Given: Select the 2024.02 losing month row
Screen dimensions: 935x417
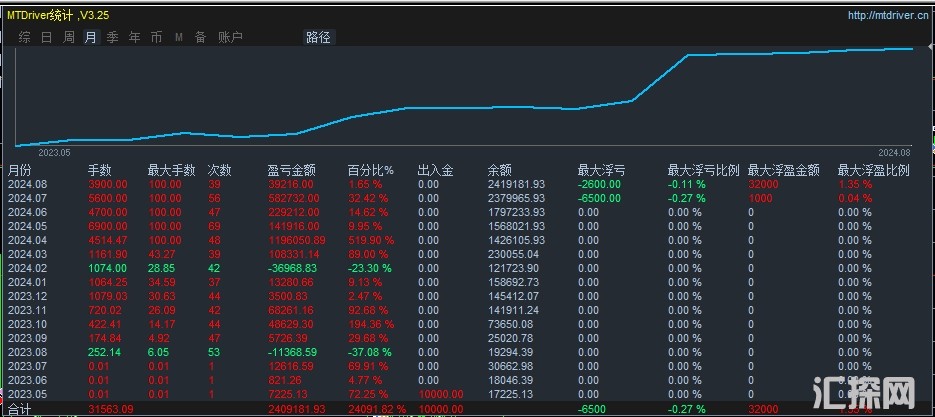Looking at the screenshot, I should (26, 269).
